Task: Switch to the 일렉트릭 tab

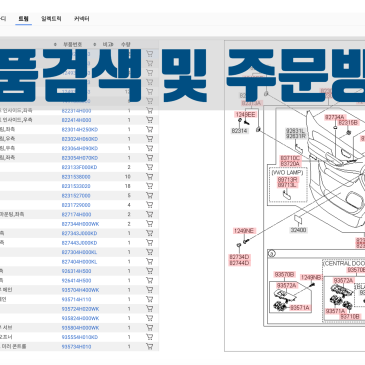Action: pyautogui.click(x=51, y=19)
